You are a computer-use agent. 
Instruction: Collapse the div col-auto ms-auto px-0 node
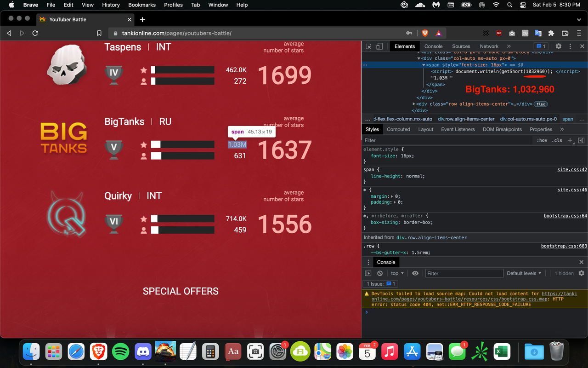pos(418,58)
